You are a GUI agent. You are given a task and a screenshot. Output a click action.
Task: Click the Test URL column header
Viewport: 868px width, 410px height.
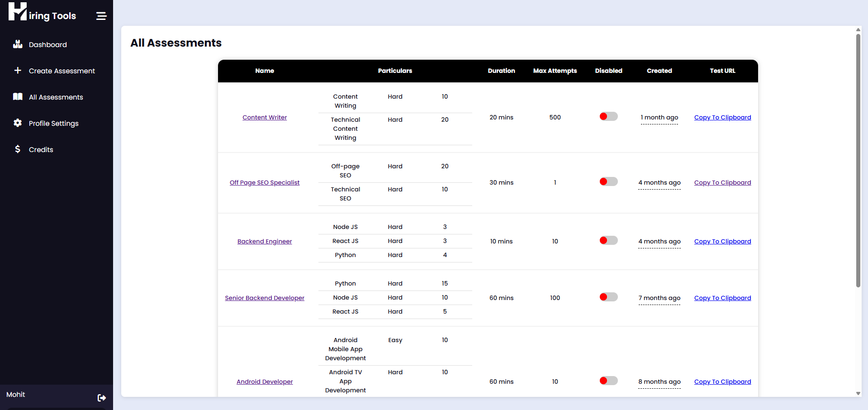[722, 71]
